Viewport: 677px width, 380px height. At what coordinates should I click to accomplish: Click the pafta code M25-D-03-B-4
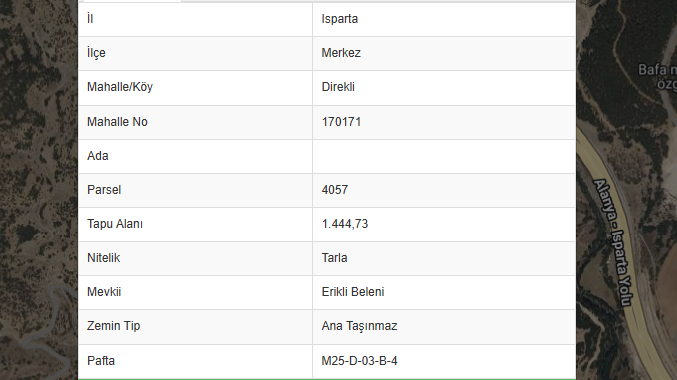pyautogui.click(x=359, y=361)
